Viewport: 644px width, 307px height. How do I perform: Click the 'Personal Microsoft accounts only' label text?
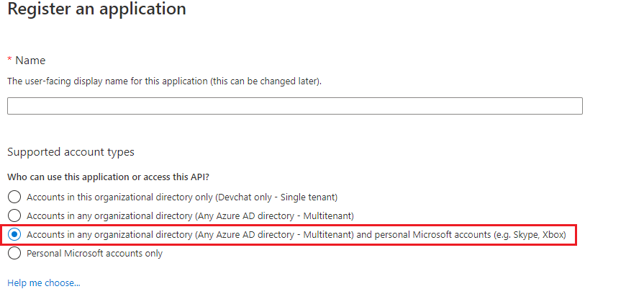[x=95, y=253]
